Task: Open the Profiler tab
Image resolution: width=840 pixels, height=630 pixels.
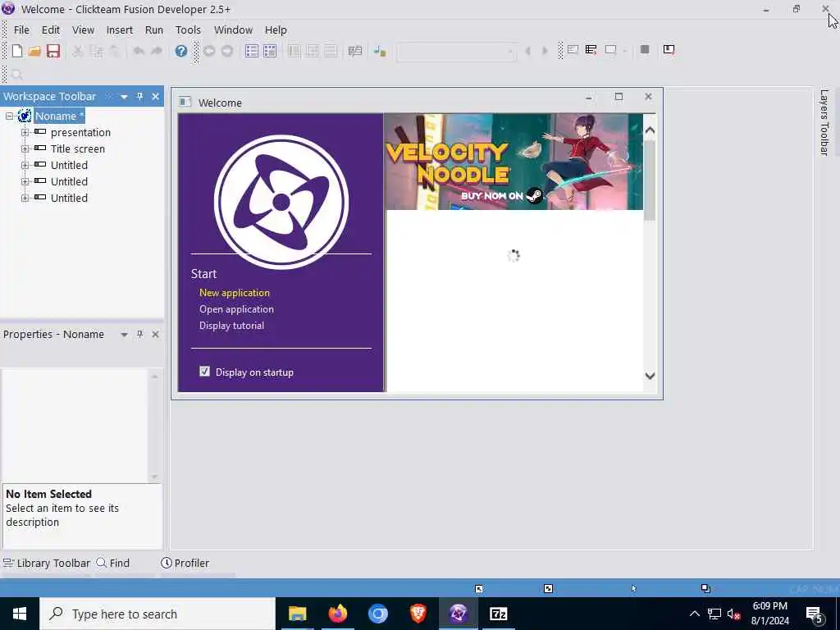Action: coord(185,563)
